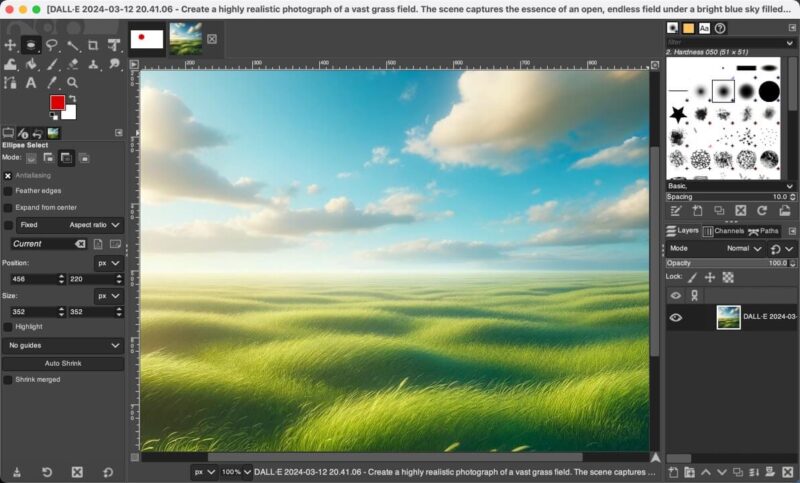Image resolution: width=800 pixels, height=483 pixels.
Task: Toggle Lock alpha channel checkerboard icon
Action: [x=728, y=277]
